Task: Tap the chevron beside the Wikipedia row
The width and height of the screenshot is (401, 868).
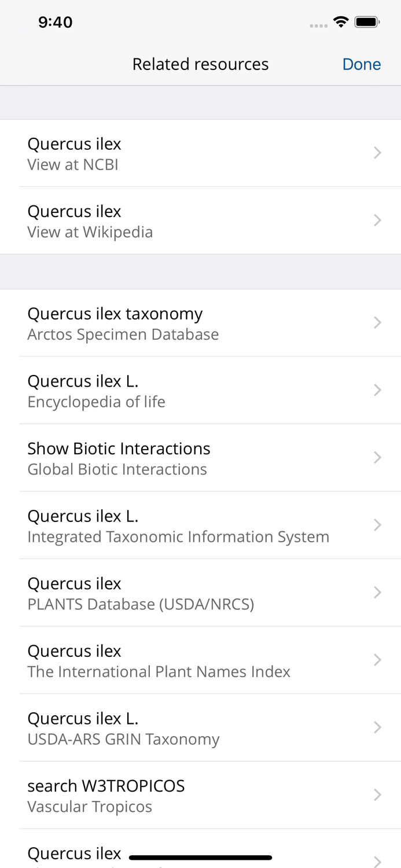Action: coord(377,220)
